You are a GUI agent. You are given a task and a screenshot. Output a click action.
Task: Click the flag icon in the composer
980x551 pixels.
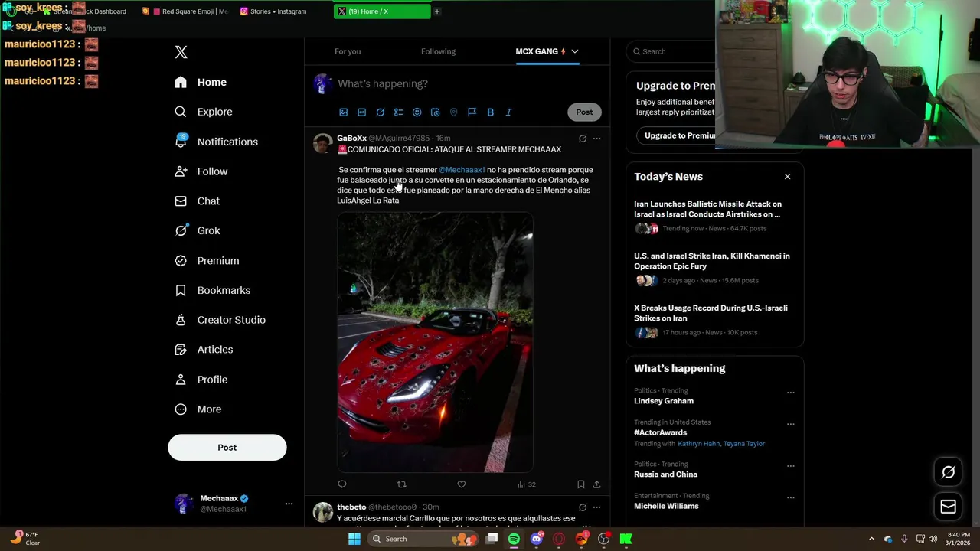472,112
